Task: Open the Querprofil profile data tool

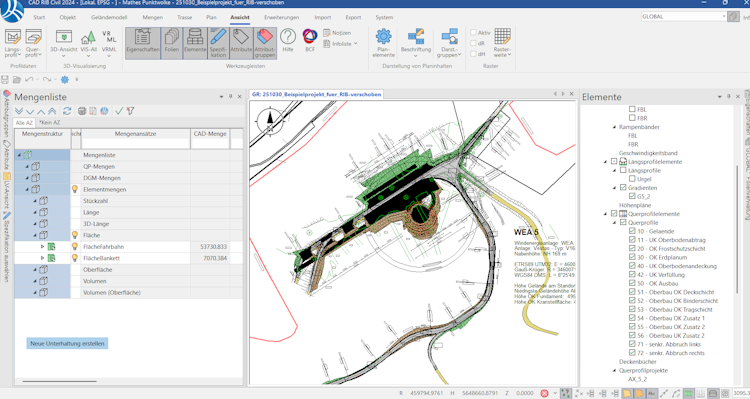Action: (33, 43)
